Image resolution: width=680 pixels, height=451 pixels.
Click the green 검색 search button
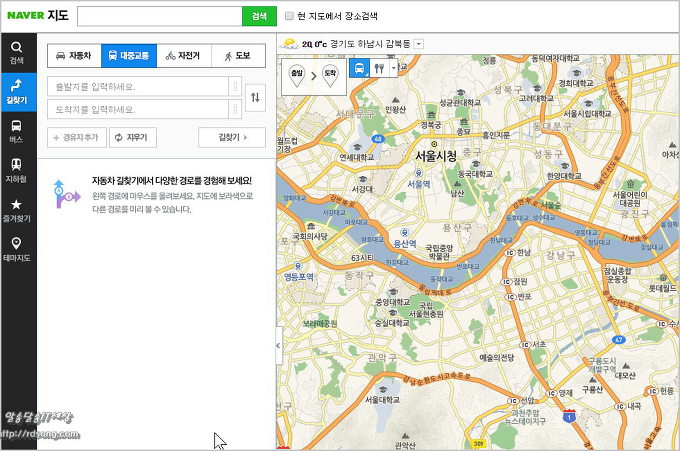coord(259,16)
